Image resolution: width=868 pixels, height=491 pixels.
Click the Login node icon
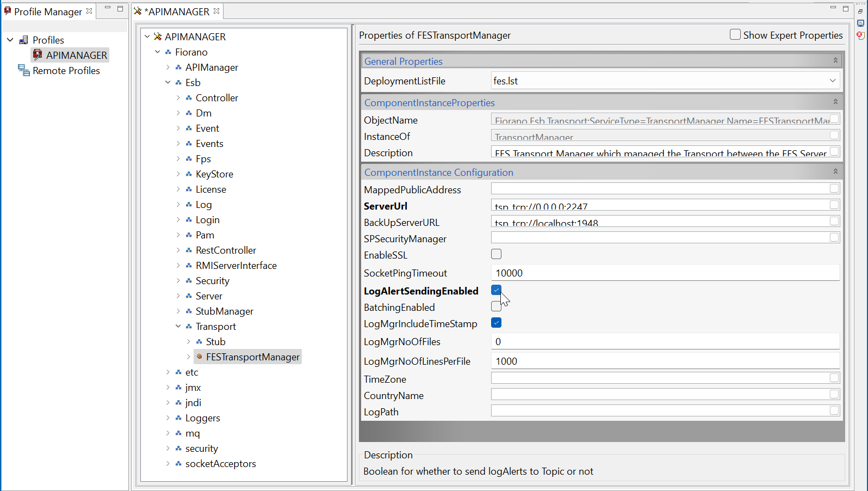coord(189,220)
